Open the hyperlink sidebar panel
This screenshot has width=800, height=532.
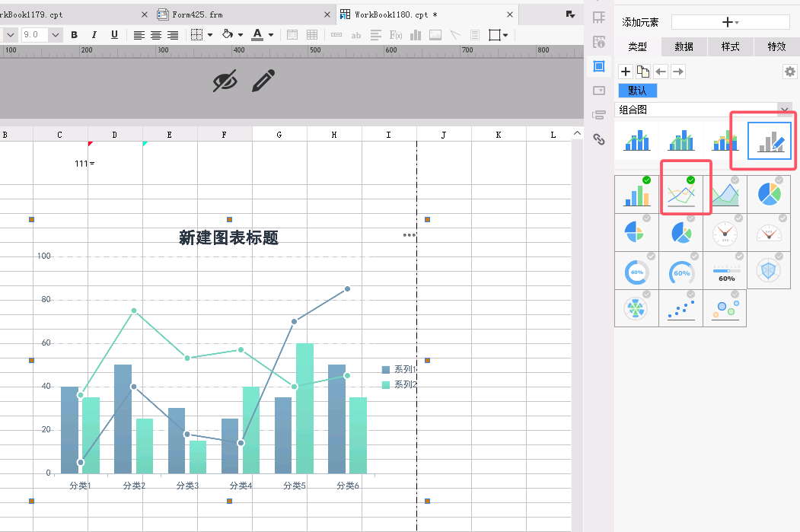(599, 139)
